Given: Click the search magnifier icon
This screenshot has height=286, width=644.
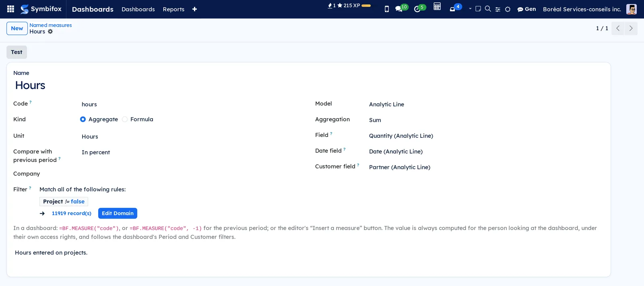Looking at the screenshot, I should (x=488, y=8).
